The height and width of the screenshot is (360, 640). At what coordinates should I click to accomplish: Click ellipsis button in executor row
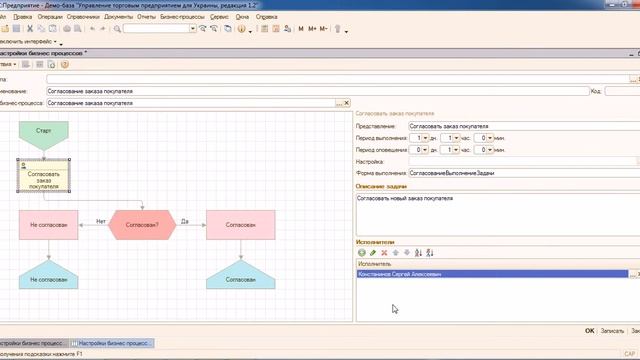pyautogui.click(x=633, y=274)
